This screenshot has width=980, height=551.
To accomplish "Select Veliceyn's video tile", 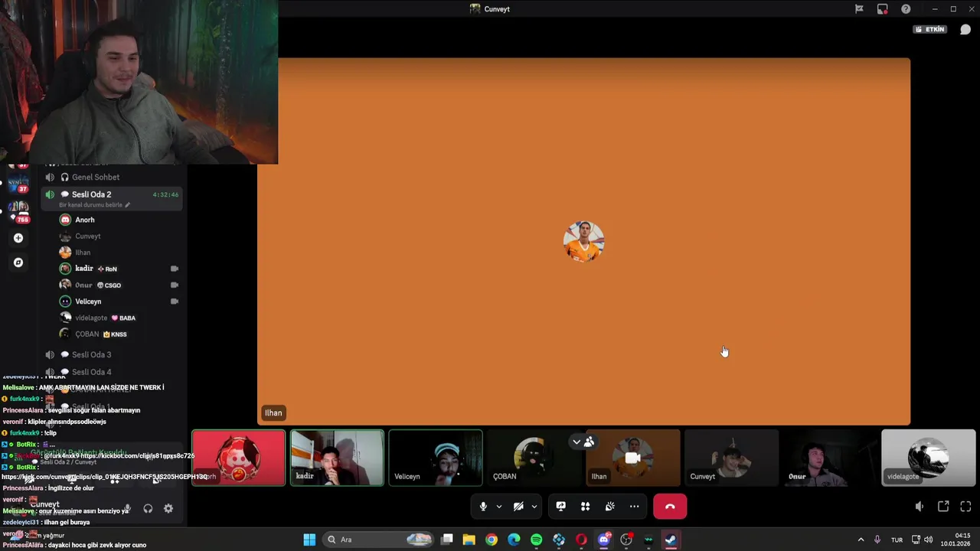I will click(x=436, y=458).
